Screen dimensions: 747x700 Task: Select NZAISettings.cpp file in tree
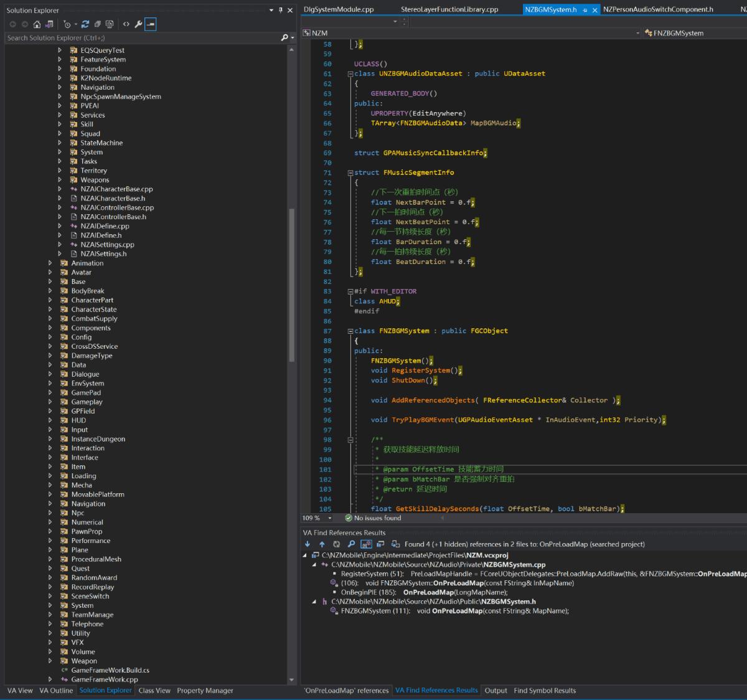(x=107, y=245)
